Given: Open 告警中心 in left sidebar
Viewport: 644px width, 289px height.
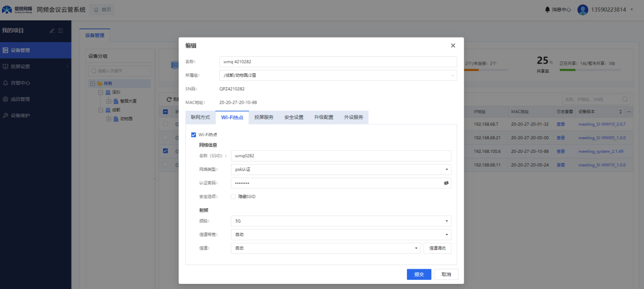Looking at the screenshot, I should tap(20, 83).
